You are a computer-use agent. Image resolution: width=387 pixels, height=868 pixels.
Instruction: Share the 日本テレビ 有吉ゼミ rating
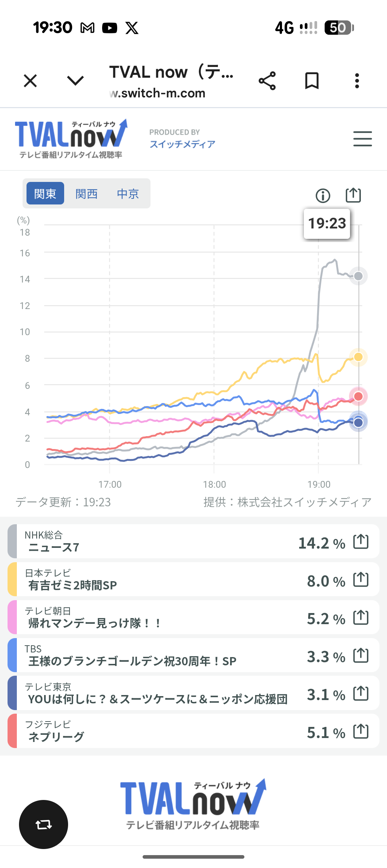pos(361,579)
